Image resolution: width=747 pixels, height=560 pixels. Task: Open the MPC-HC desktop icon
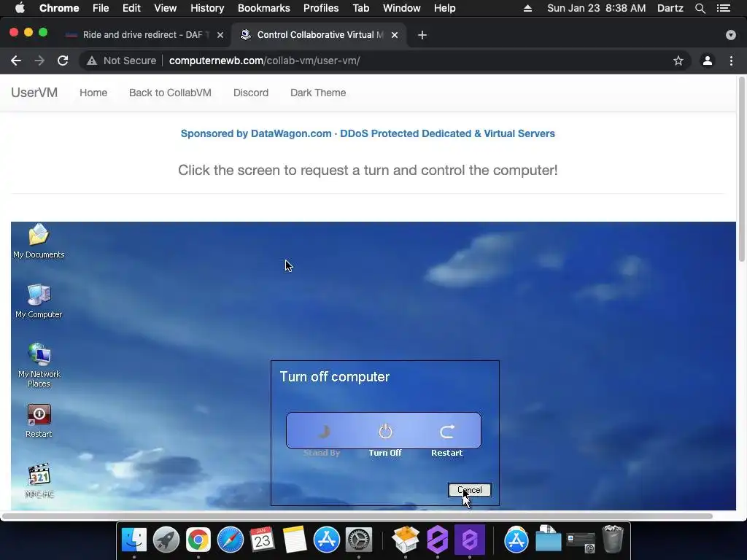click(x=39, y=481)
